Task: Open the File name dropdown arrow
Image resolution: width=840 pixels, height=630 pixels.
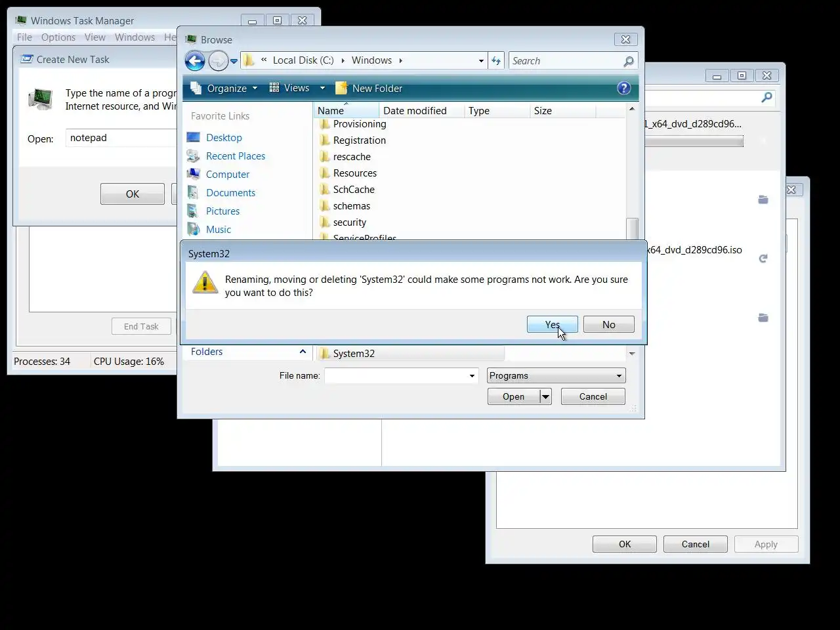Action: tap(472, 376)
